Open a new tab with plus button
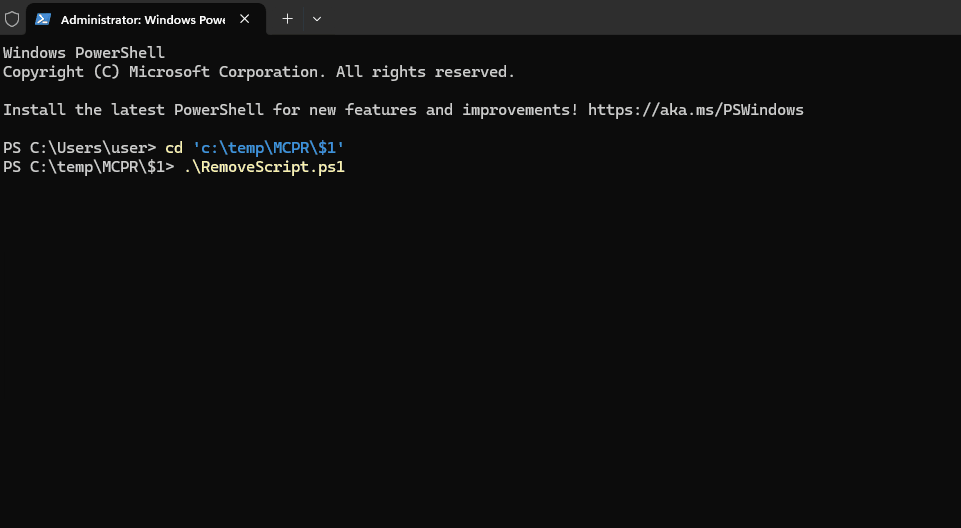961x528 pixels. click(x=287, y=19)
